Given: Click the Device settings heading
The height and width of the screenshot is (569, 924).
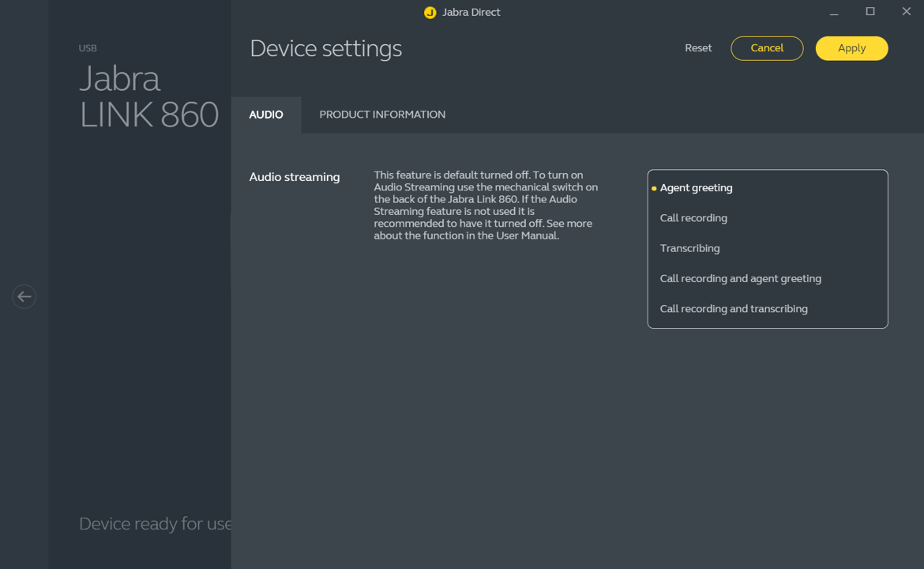Looking at the screenshot, I should pyautogui.click(x=325, y=49).
